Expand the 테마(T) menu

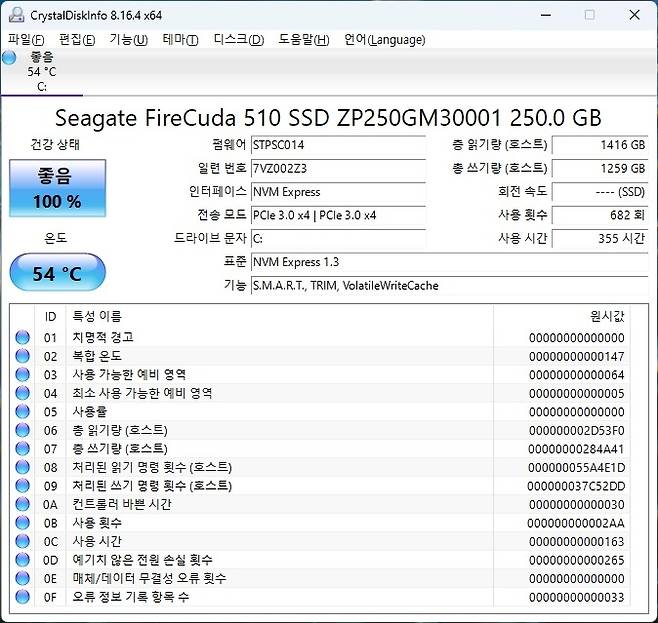click(180, 40)
